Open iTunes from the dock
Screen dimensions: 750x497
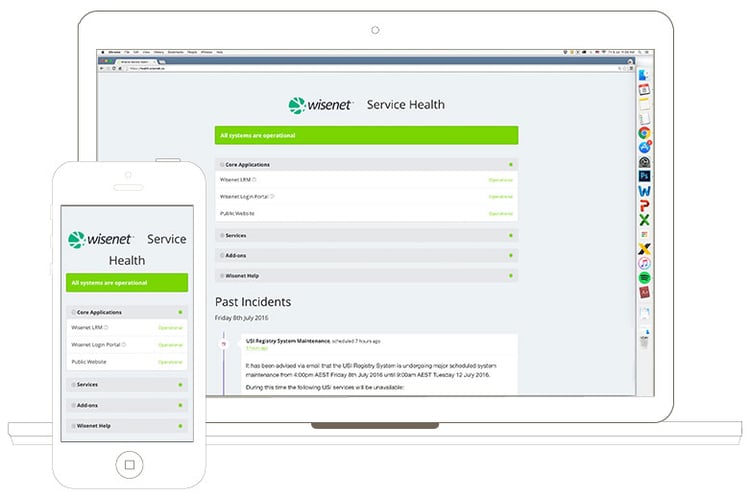[x=644, y=264]
